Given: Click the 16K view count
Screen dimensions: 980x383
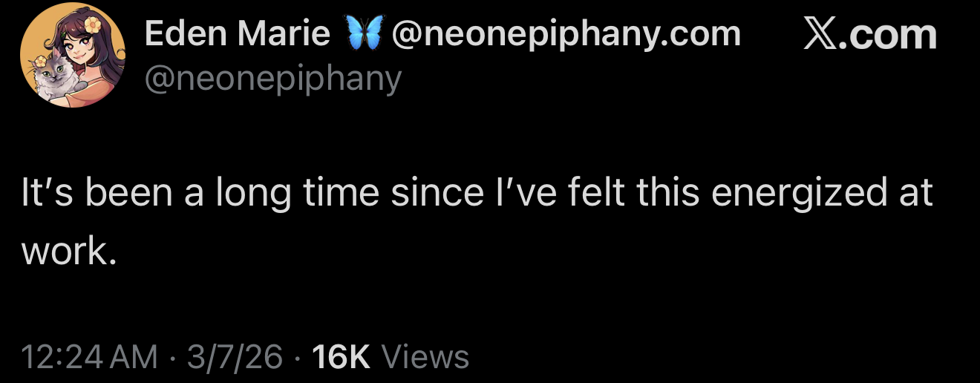Looking at the screenshot, I should pos(341,356).
